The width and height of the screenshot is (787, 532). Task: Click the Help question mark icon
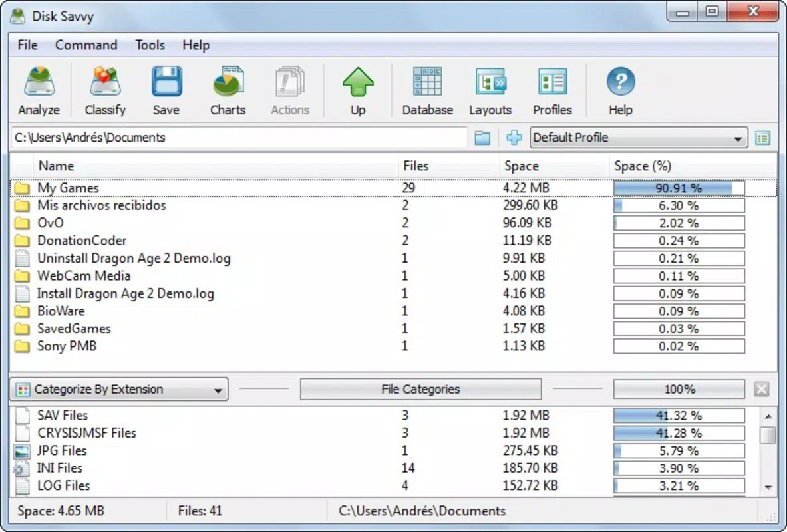click(621, 82)
